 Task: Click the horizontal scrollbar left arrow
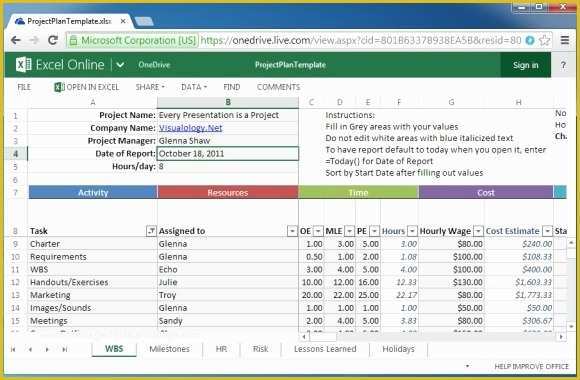click(304, 337)
